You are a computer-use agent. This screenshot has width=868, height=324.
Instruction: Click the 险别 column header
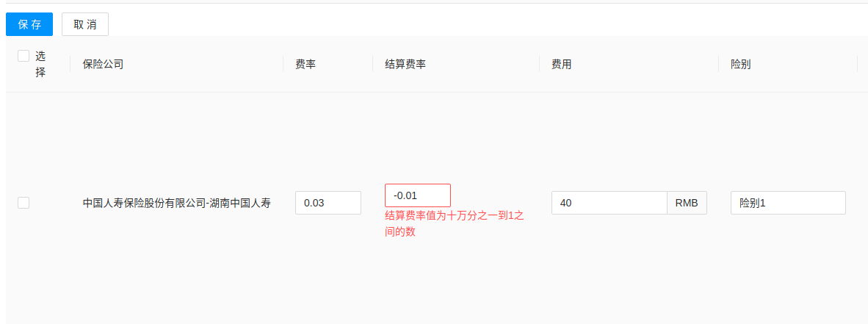click(740, 64)
